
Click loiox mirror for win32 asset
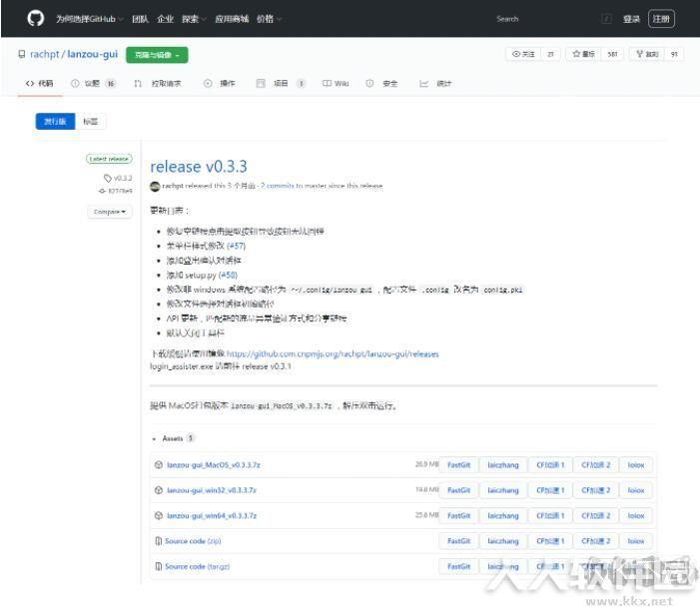[636, 490]
